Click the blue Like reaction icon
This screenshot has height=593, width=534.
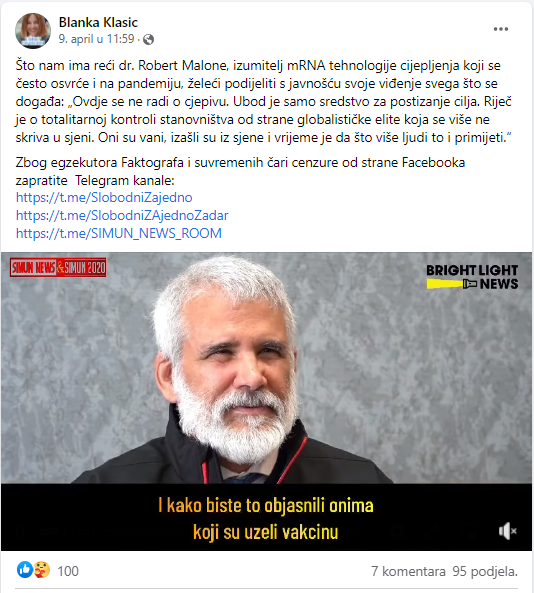tap(25, 570)
